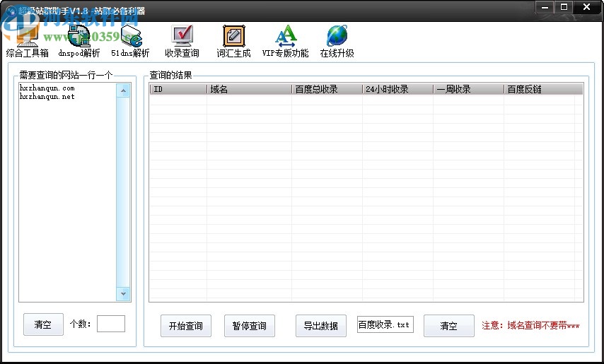Sort by the 24小时收录 column header

coord(397,89)
